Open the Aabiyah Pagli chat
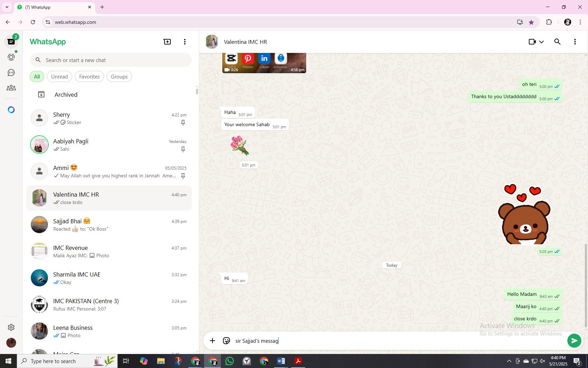The height and width of the screenshot is (368, 588). [x=109, y=145]
